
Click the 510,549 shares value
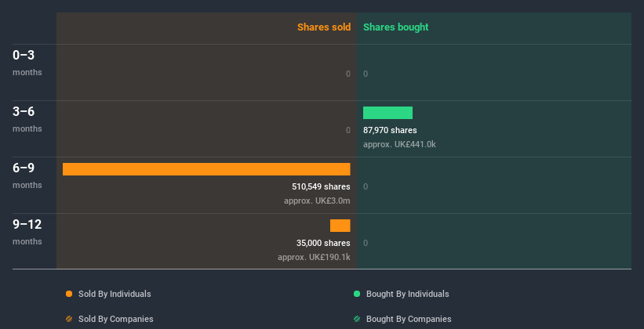(321, 186)
